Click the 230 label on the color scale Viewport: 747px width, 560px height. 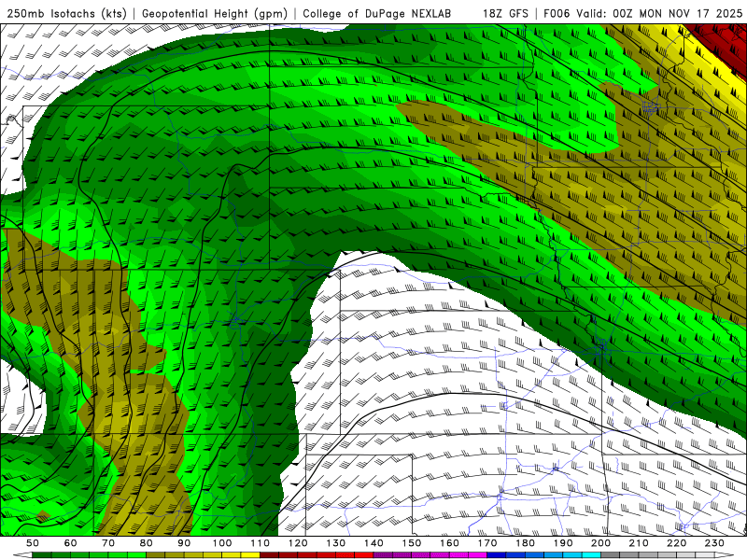point(714,543)
